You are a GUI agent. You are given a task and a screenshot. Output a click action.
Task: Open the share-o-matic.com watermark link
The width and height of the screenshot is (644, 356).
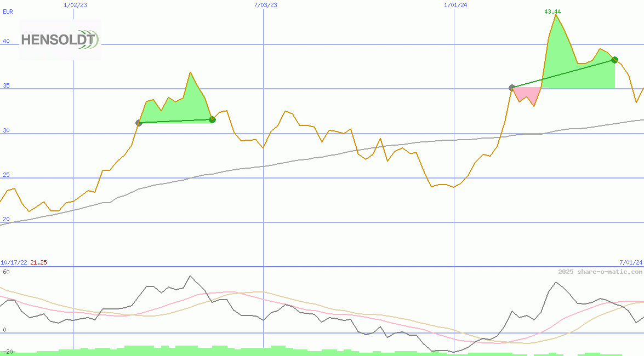pyautogui.click(x=600, y=272)
